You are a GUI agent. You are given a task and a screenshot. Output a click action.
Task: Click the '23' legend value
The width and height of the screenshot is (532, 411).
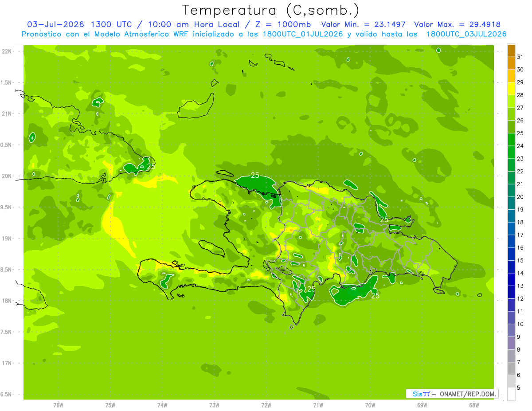pyautogui.click(x=520, y=158)
